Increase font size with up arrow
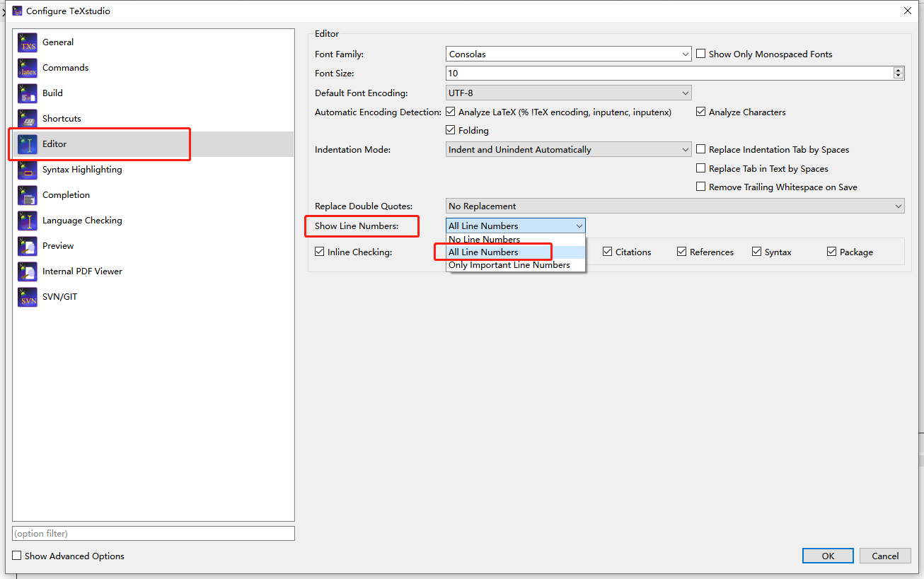 coord(899,70)
